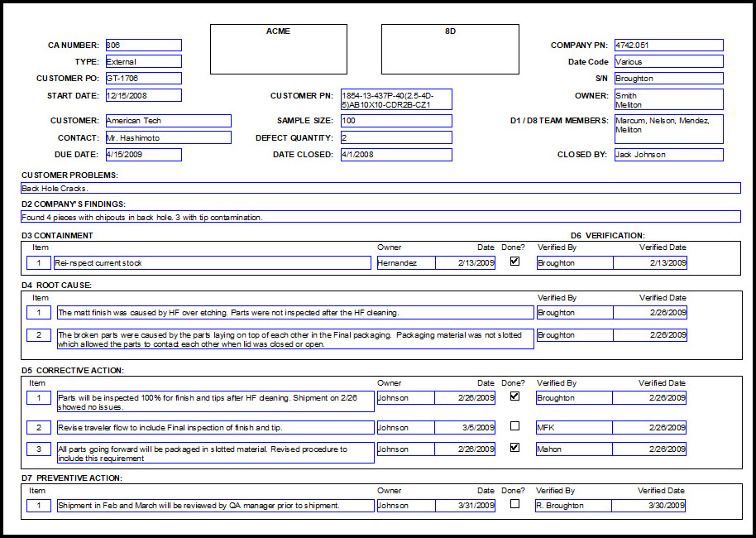Image resolution: width=756 pixels, height=538 pixels.
Task: Toggle Done checkbox for corrective action item 1
Action: [515, 396]
